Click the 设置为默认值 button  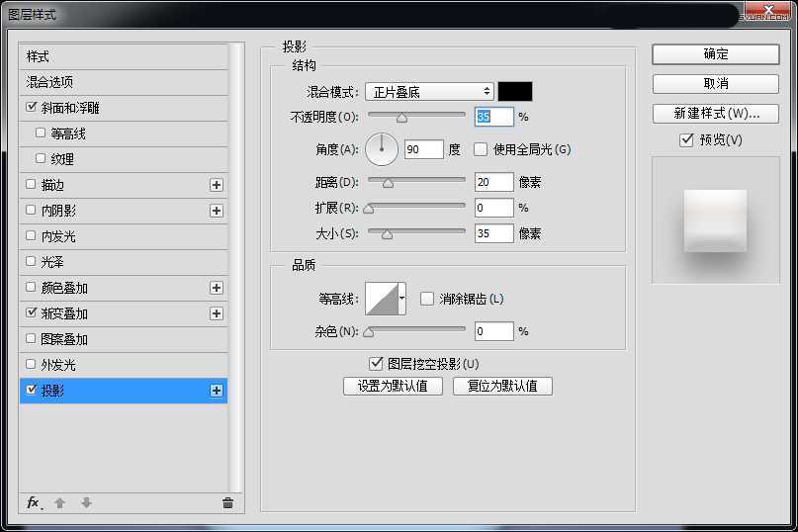pos(393,386)
